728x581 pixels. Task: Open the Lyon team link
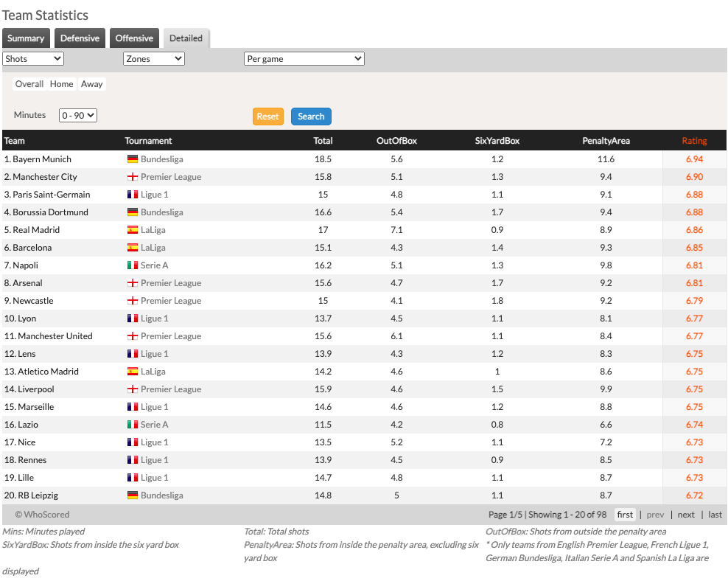point(27,318)
